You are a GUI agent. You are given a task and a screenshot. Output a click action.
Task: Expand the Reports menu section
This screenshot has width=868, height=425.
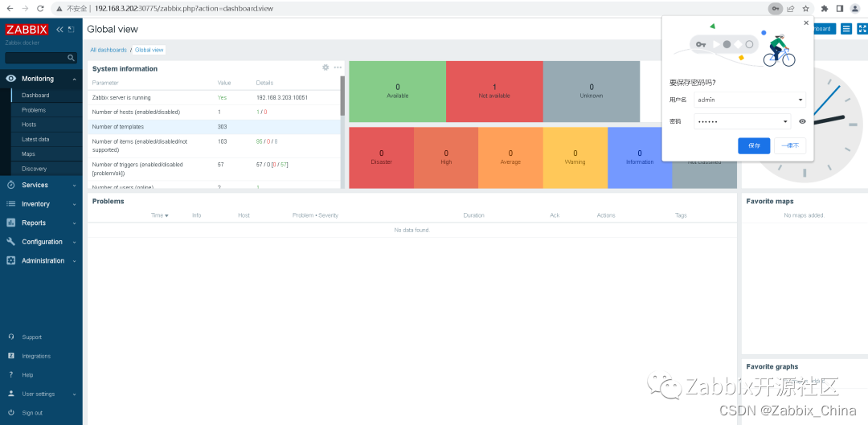(74, 223)
